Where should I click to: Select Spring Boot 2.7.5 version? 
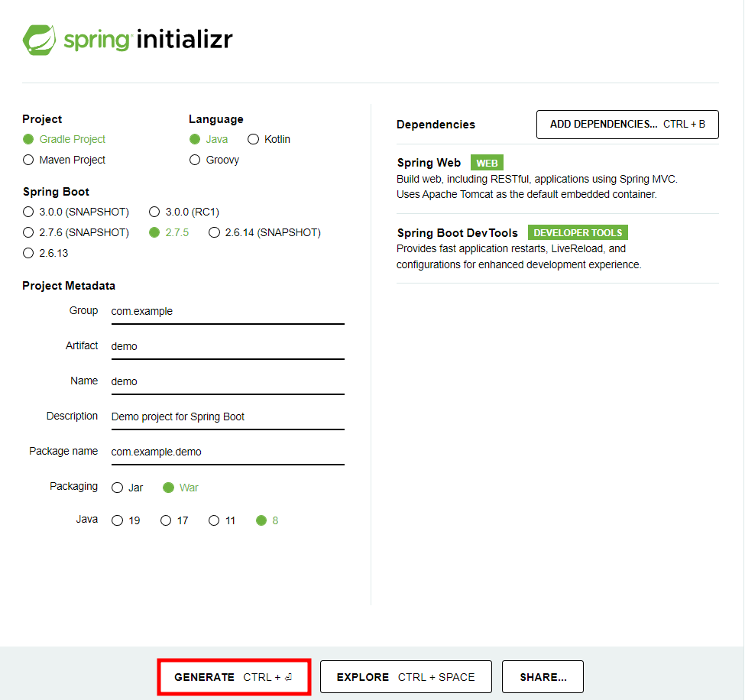pos(154,232)
